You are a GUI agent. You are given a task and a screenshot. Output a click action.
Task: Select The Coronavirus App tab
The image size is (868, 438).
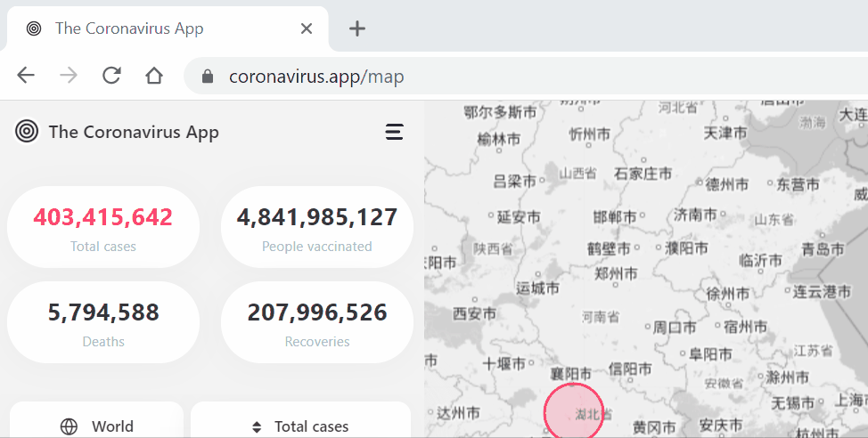click(166, 28)
